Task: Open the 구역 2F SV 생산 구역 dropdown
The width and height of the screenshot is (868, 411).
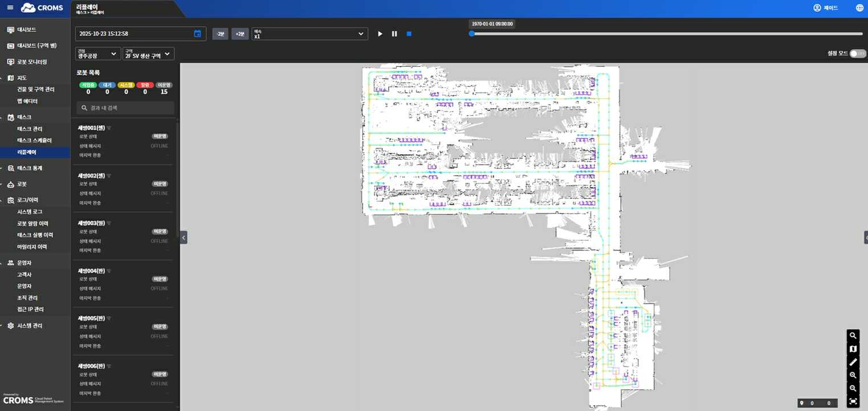Action: pyautogui.click(x=148, y=54)
